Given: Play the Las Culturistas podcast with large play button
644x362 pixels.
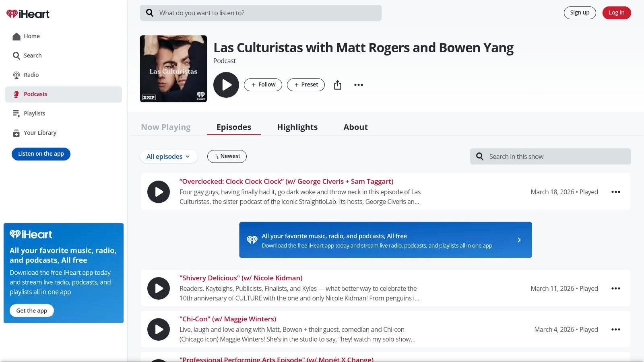Looking at the screenshot, I should [x=226, y=85].
